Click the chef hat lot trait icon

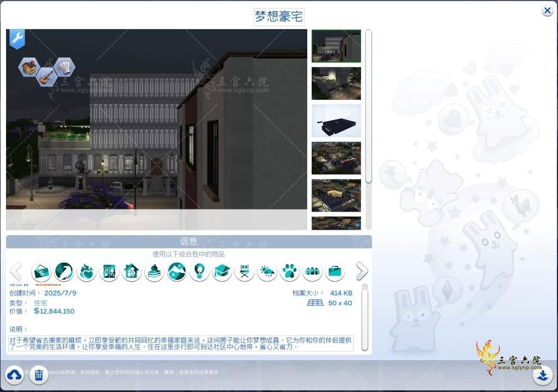point(64,66)
